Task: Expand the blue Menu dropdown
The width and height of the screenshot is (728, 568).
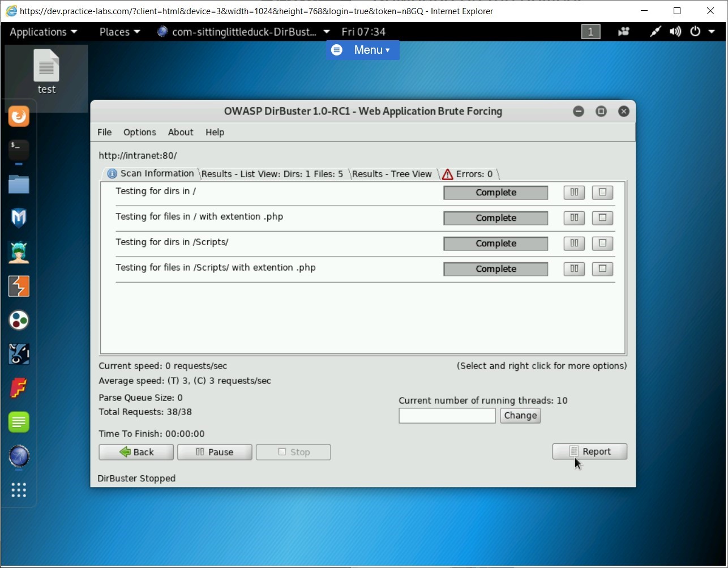Action: pos(362,50)
